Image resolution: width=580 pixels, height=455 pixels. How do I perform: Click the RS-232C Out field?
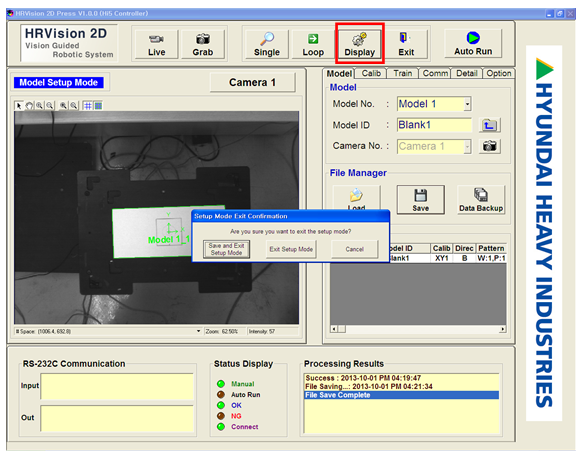pos(117,418)
